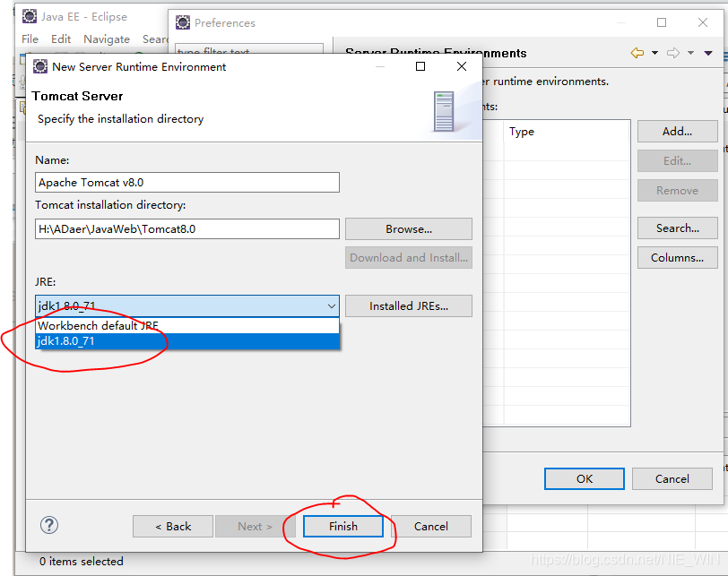Maximize the Preferences window
The width and height of the screenshot is (728, 576).
(662, 22)
